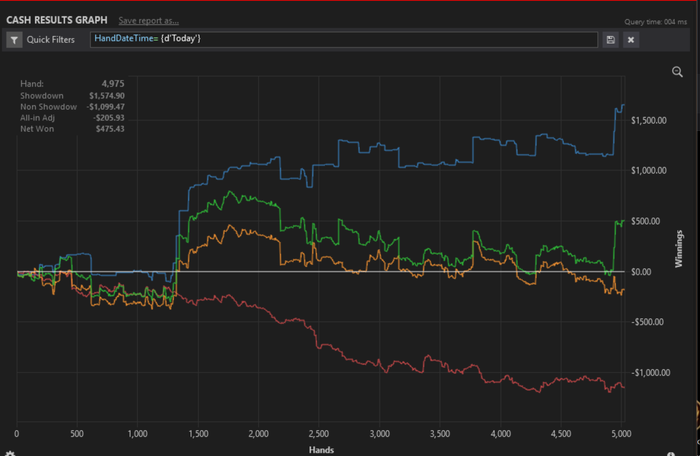Click the Save report as... link
Screen dimensions: 700x456
[149, 21]
